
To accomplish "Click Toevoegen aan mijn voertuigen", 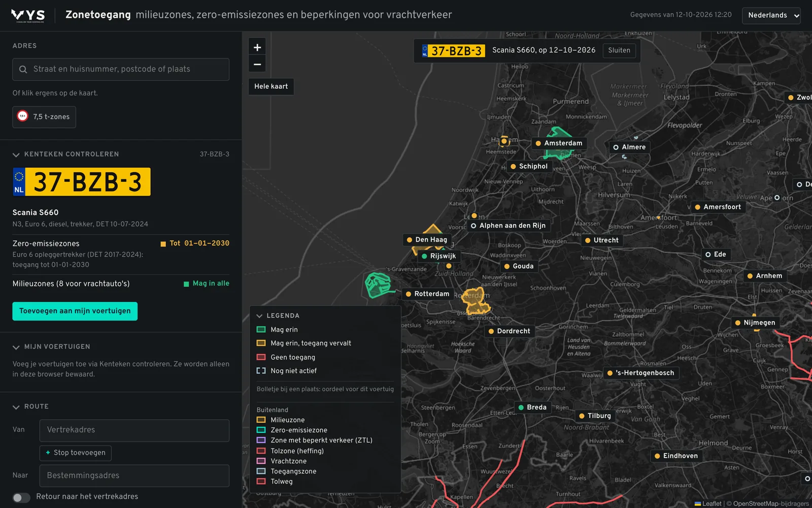I will (75, 311).
